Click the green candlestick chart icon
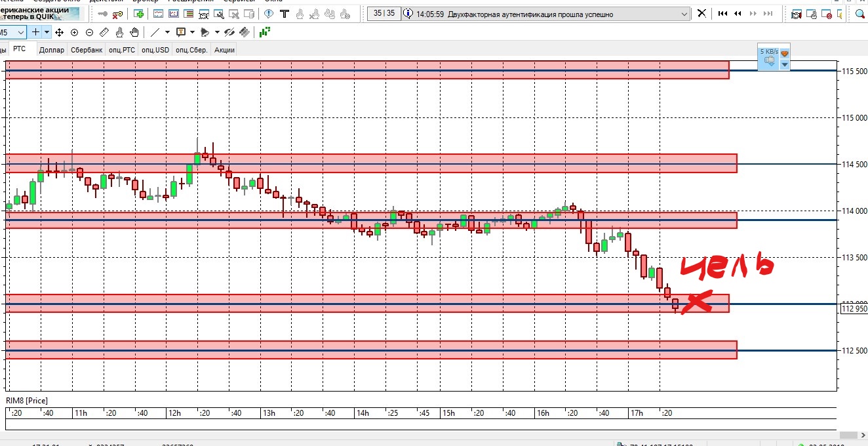The height and width of the screenshot is (446, 868). tap(265, 32)
